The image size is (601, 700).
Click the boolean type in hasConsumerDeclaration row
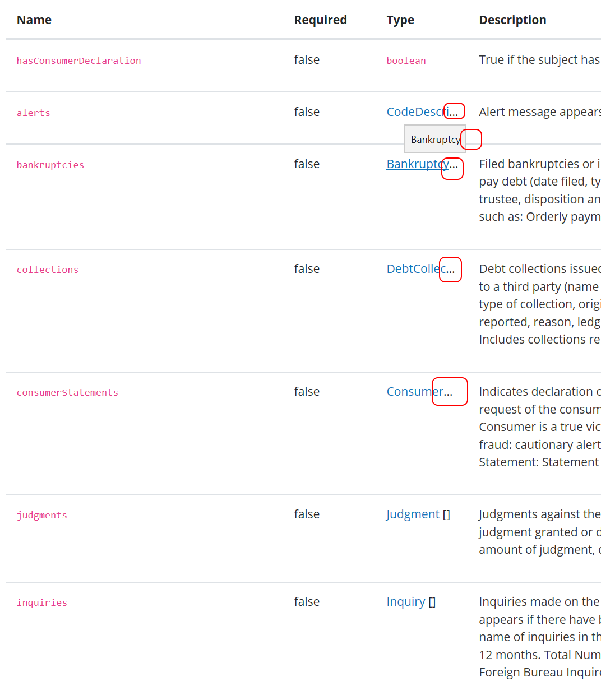[x=406, y=61]
